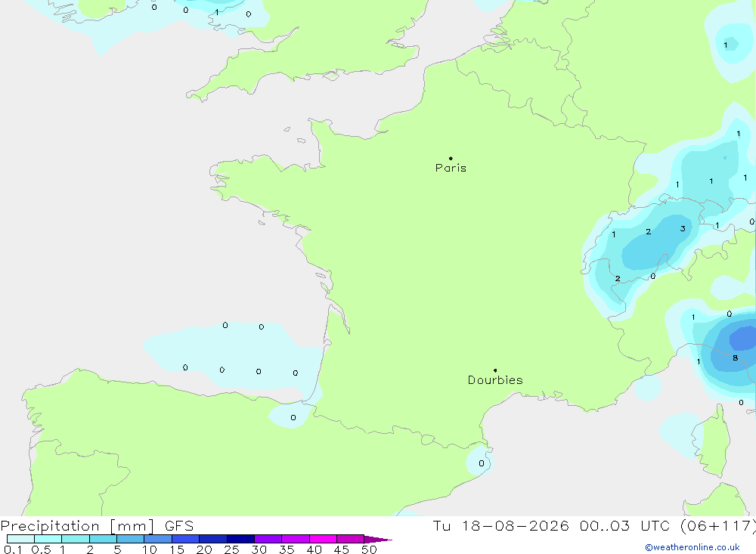Pick the 30–35 mm legend color swatch

pyautogui.click(x=268, y=539)
